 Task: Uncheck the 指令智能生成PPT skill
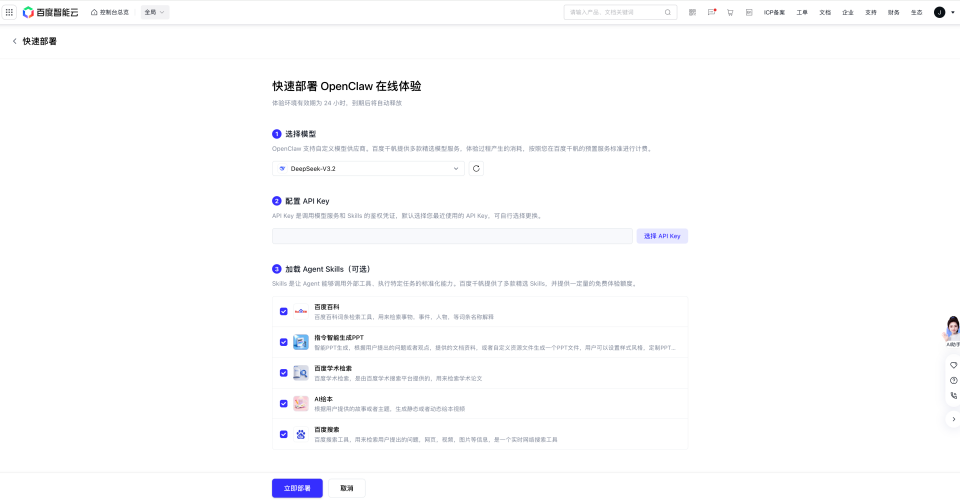(x=283, y=342)
